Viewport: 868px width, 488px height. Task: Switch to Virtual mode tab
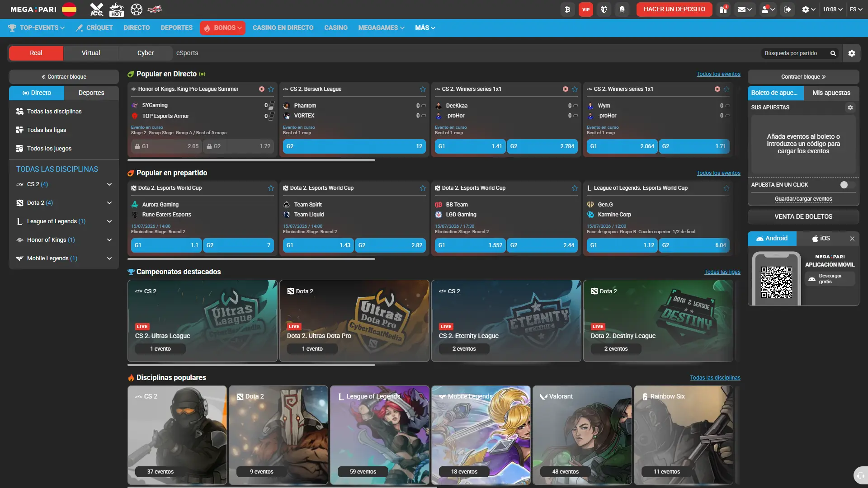click(x=91, y=53)
